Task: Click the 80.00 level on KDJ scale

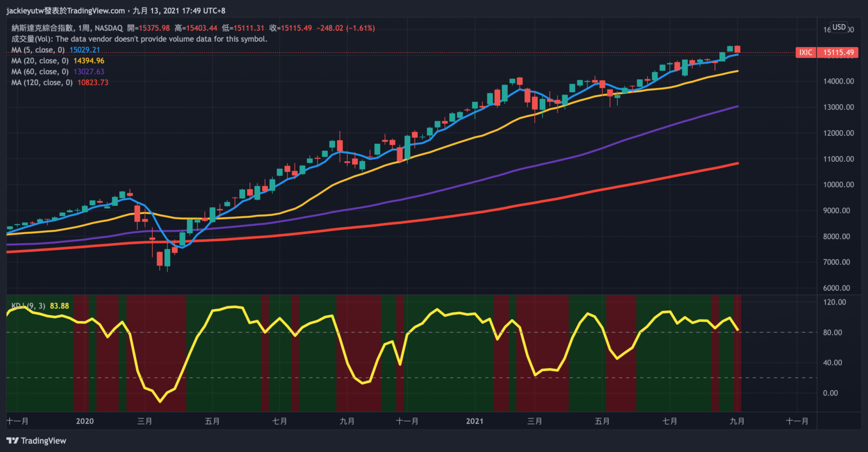Action: click(832, 332)
